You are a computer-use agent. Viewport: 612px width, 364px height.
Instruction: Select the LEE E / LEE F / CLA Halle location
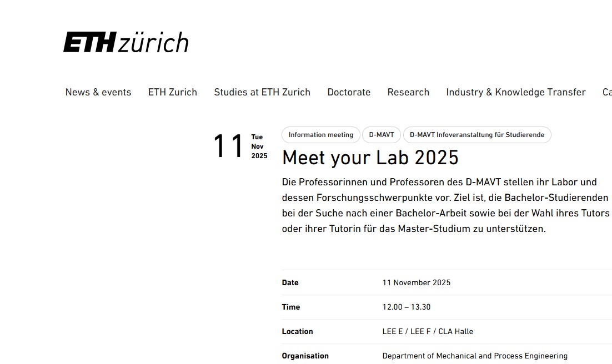pyautogui.click(x=428, y=331)
